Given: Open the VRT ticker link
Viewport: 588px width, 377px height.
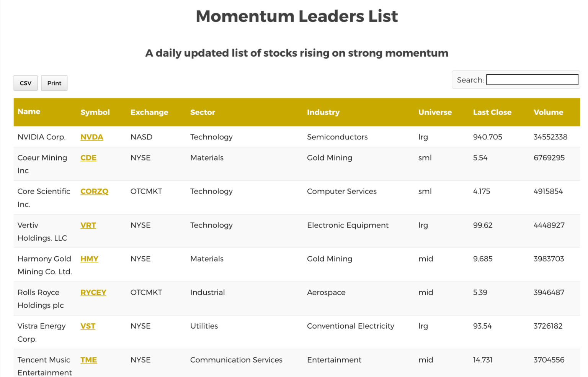Looking at the screenshot, I should click(88, 225).
